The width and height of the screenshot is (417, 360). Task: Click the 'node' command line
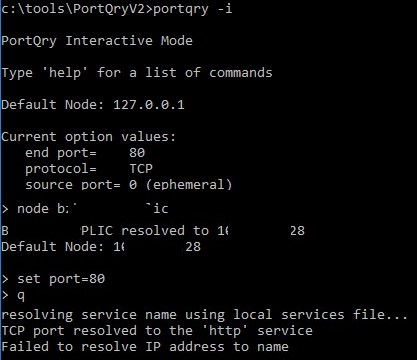[85, 209]
